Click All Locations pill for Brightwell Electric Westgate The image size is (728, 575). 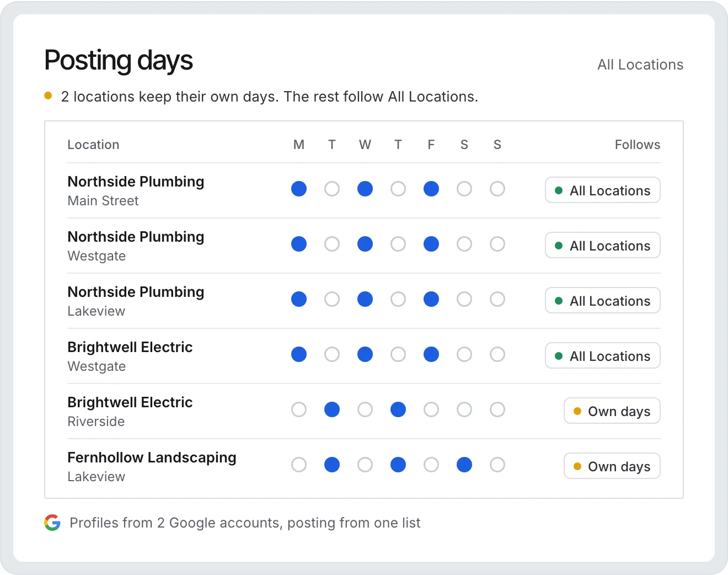[x=603, y=355]
